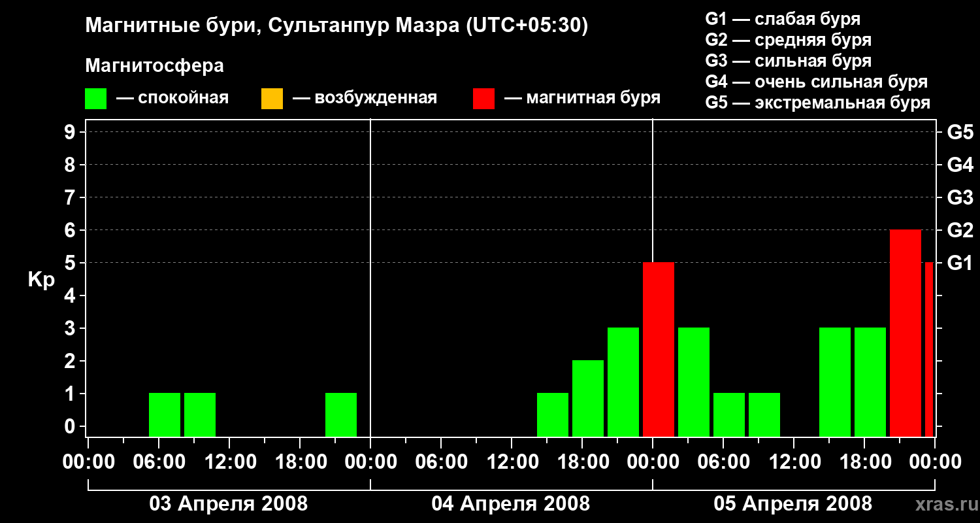Click the Kp axis title
This screenshot has width=980, height=523.
click(41, 280)
